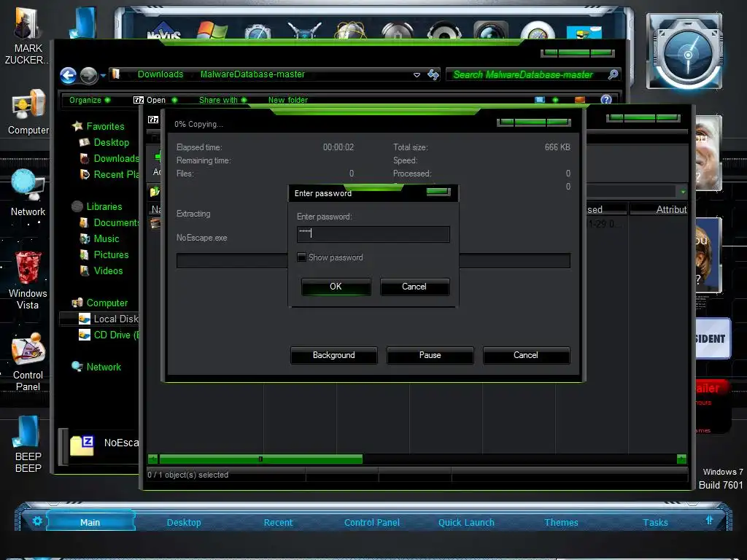This screenshot has width=747, height=560.
Task: Create a New folder
Action: 287,100
